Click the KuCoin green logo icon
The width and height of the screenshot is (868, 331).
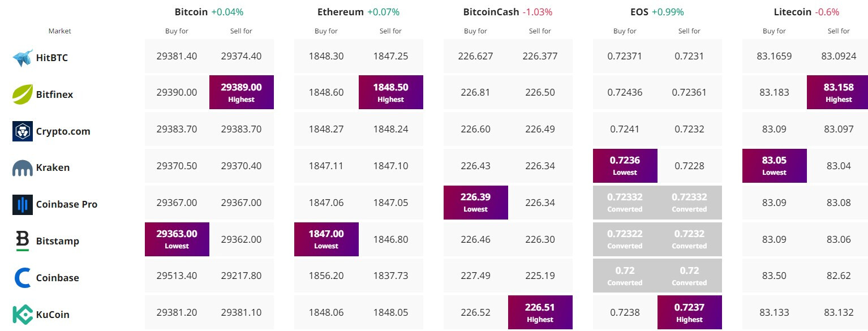click(23, 315)
